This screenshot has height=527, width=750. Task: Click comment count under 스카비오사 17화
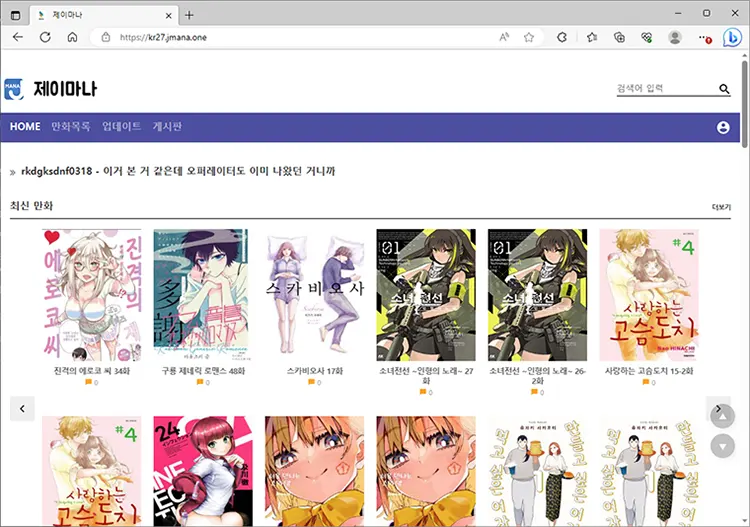(x=315, y=382)
